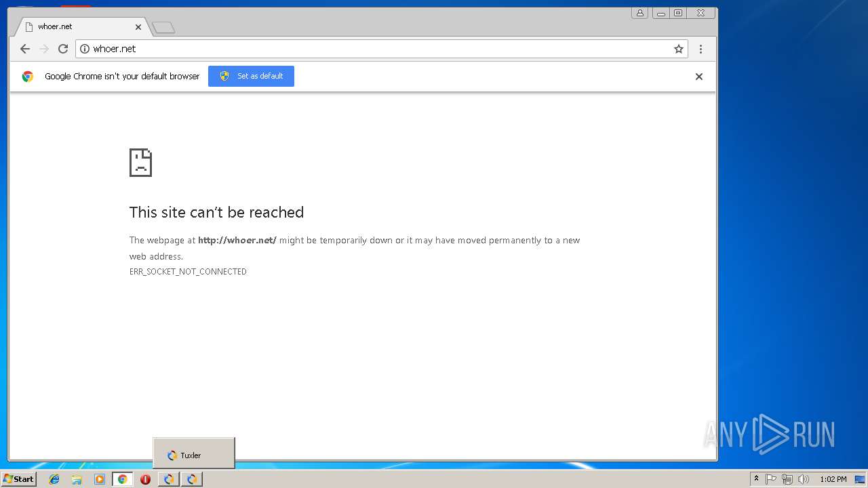
Task: Dismiss the default browser notification bar
Action: point(698,77)
